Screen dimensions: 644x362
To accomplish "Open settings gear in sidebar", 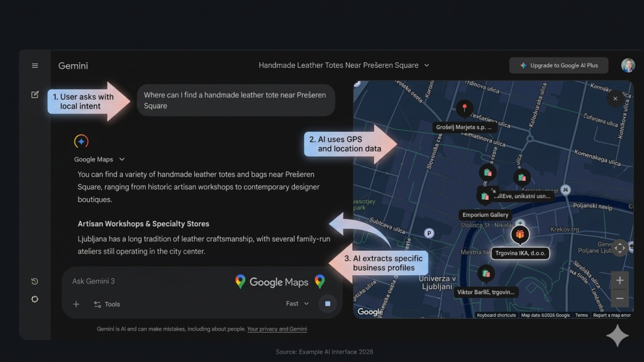I will point(35,299).
